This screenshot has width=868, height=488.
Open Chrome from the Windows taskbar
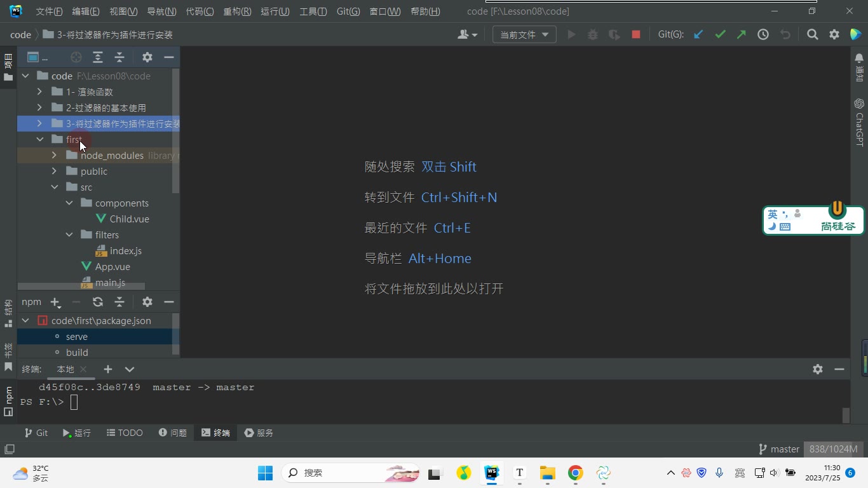pyautogui.click(x=576, y=473)
